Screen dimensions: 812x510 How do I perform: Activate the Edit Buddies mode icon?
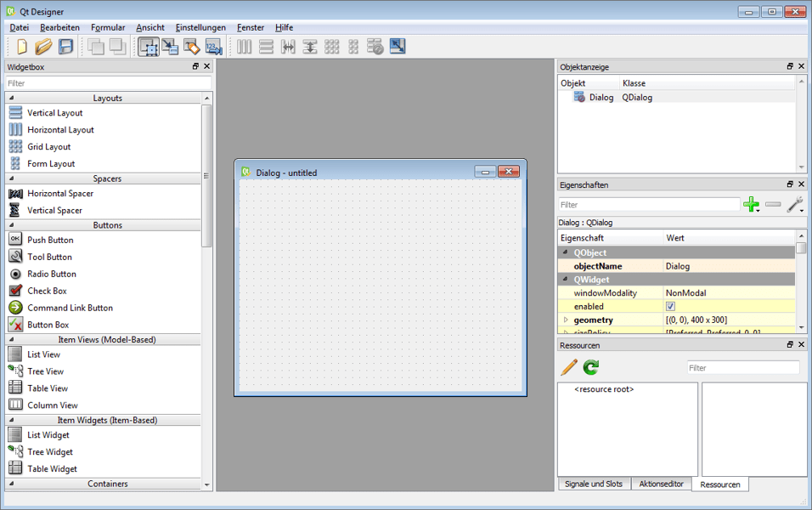tap(192, 47)
